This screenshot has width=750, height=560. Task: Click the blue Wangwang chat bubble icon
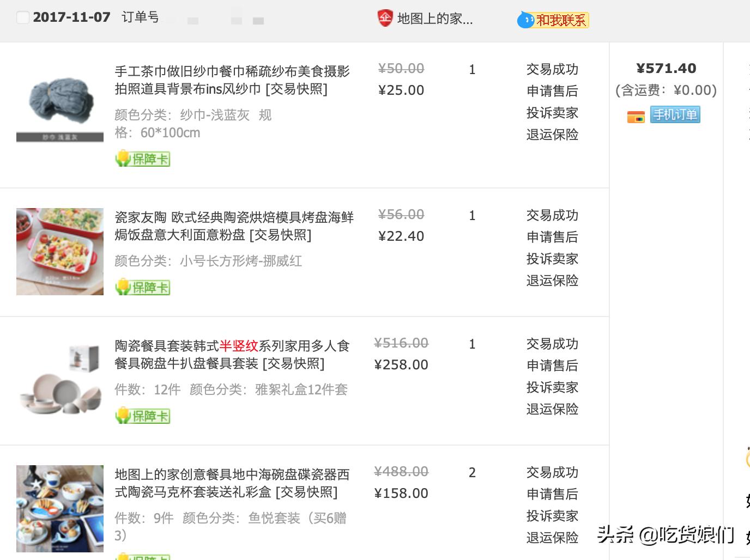pyautogui.click(x=525, y=20)
